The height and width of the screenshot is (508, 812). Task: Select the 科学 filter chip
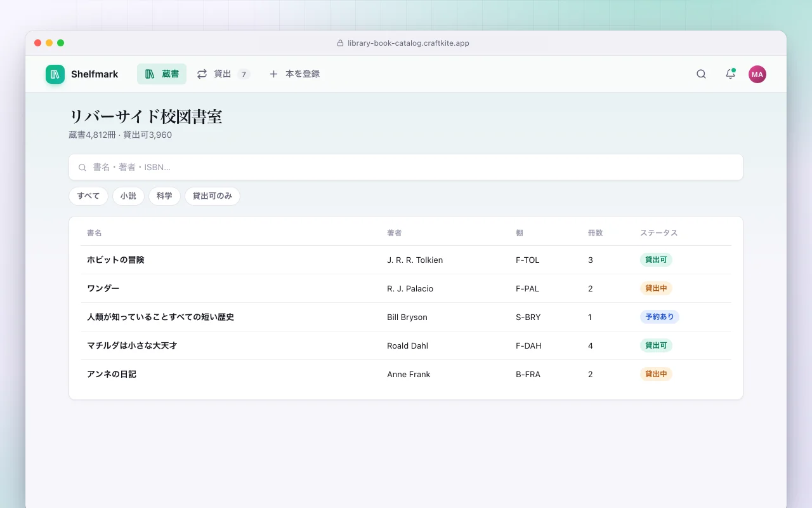tap(164, 196)
